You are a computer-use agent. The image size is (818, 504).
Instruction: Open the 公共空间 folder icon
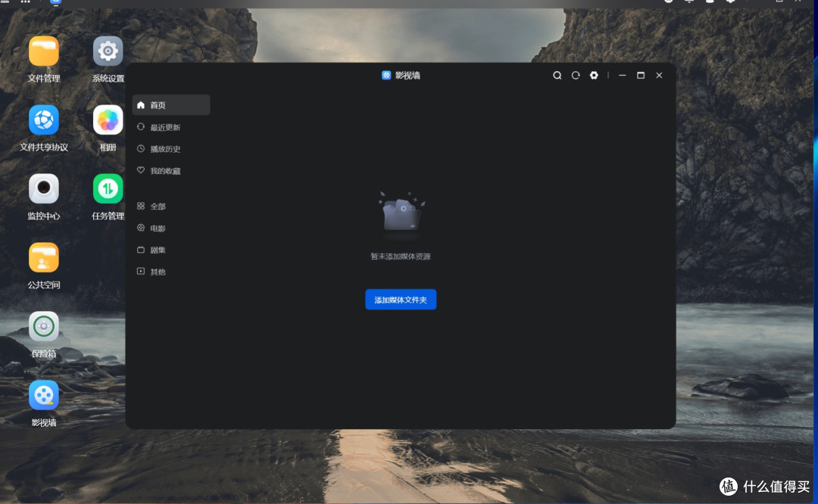44,257
